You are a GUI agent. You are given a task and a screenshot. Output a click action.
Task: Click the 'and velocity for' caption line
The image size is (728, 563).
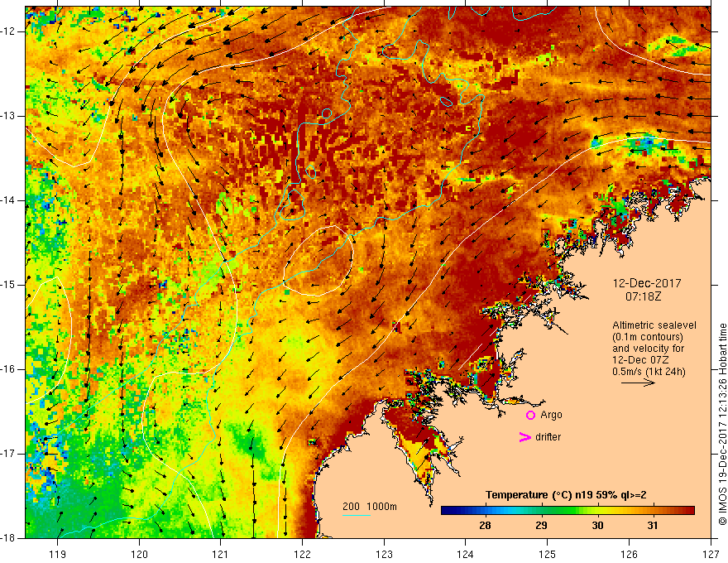point(648,349)
